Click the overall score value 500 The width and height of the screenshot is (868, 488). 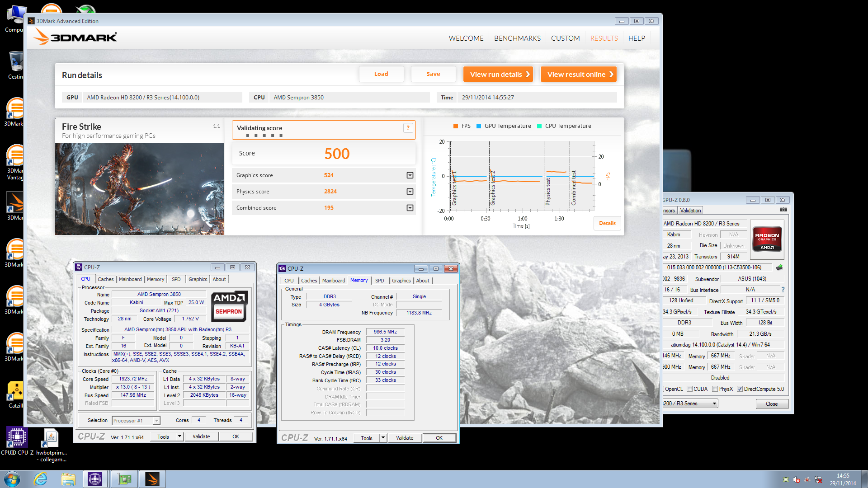point(337,154)
